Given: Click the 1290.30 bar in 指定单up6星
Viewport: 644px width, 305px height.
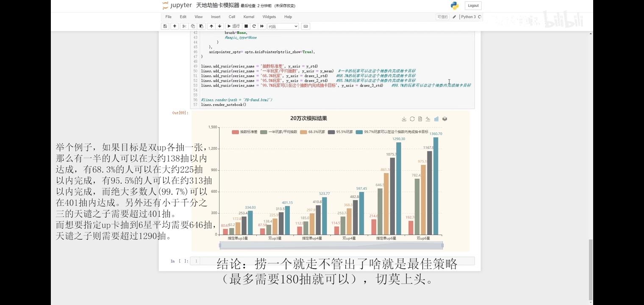Looking at the screenshot, I should (398, 189).
